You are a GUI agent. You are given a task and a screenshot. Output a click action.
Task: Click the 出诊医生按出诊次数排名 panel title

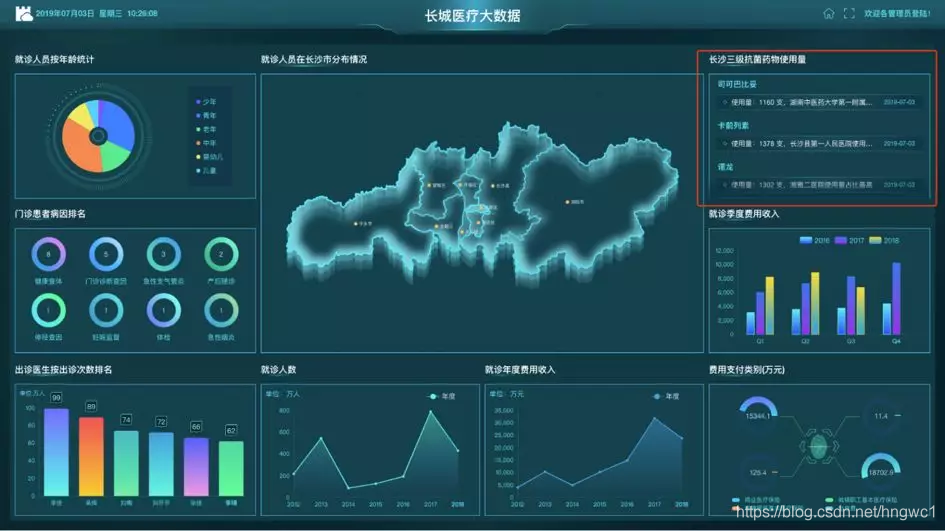point(64,369)
